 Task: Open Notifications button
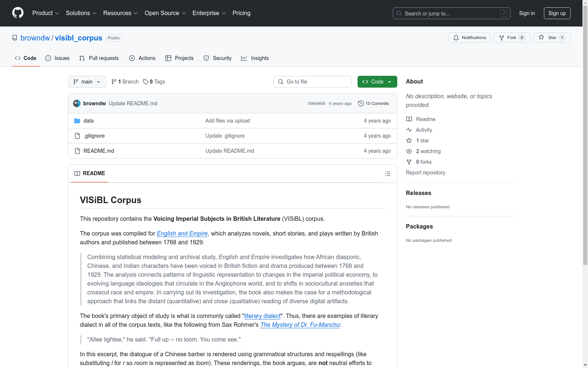469,38
